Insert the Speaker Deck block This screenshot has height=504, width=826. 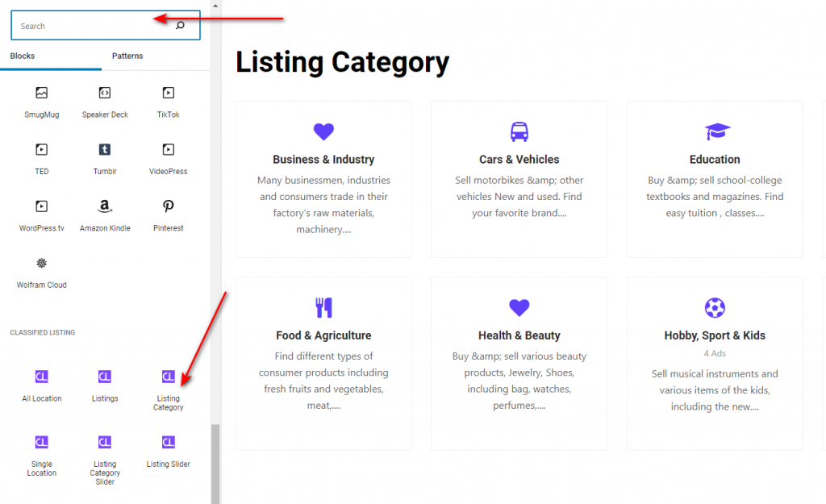(x=105, y=102)
